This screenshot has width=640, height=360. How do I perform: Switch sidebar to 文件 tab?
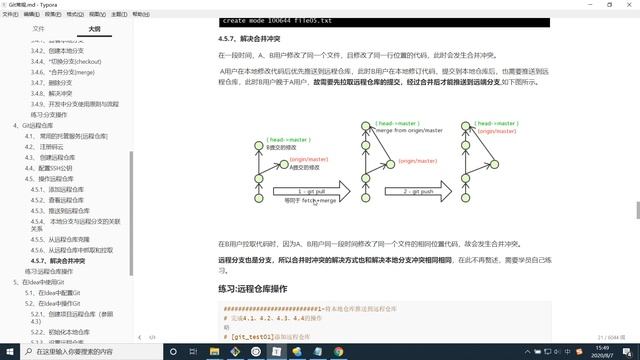click(x=38, y=29)
